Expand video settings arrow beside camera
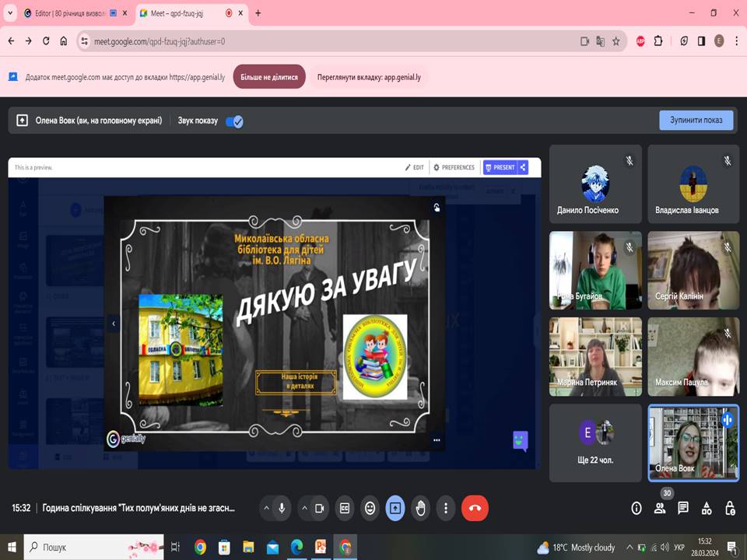Screen dimensions: 747x560 coord(303,509)
